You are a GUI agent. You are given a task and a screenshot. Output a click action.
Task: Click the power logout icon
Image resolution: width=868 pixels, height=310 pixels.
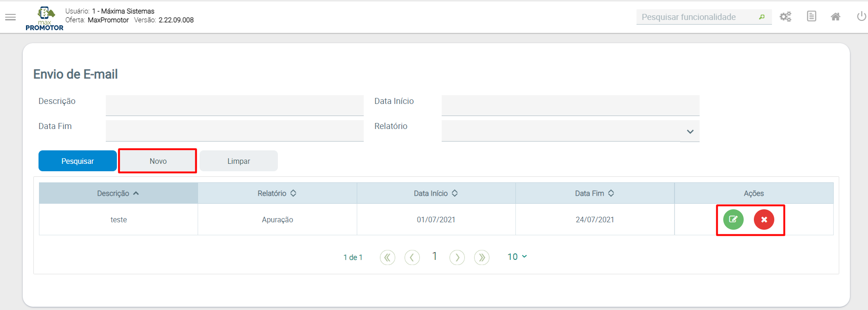pyautogui.click(x=861, y=17)
